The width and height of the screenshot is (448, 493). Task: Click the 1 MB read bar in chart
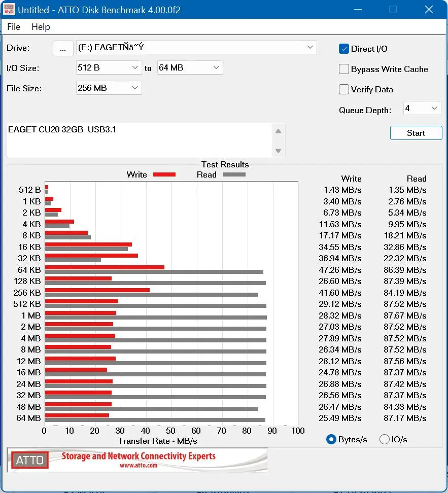pyautogui.click(x=156, y=318)
